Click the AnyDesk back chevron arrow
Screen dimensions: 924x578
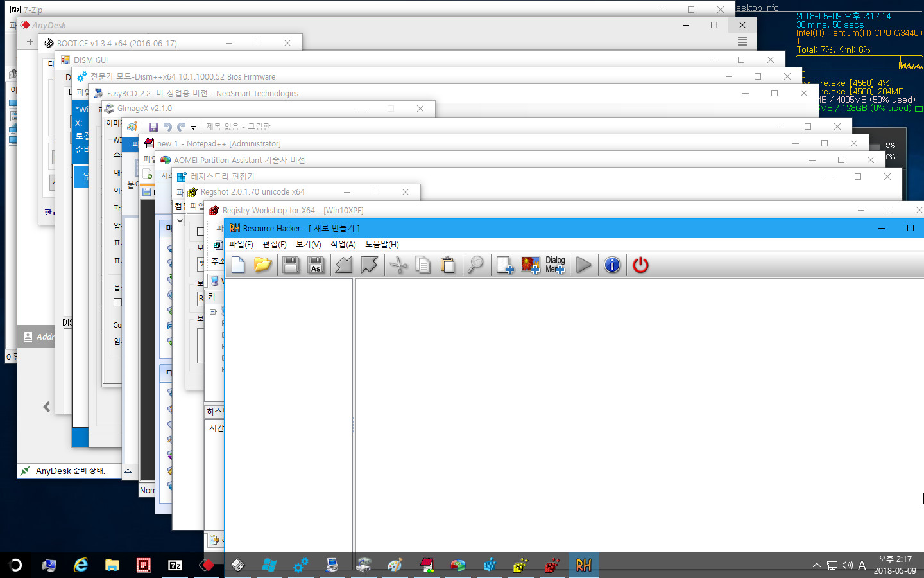pos(46,407)
